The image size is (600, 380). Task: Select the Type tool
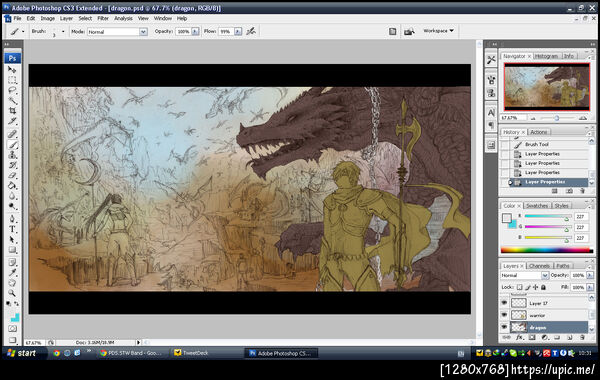click(12, 230)
